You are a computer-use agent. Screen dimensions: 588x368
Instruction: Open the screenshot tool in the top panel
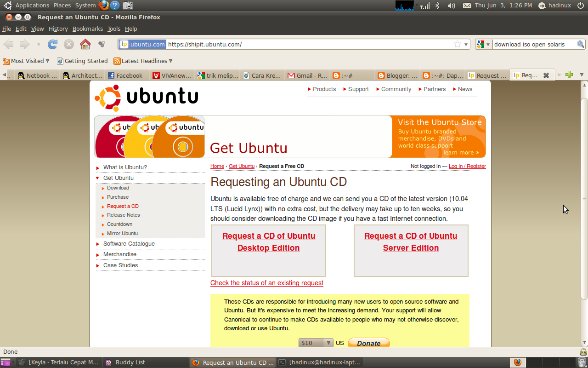tap(127, 5)
